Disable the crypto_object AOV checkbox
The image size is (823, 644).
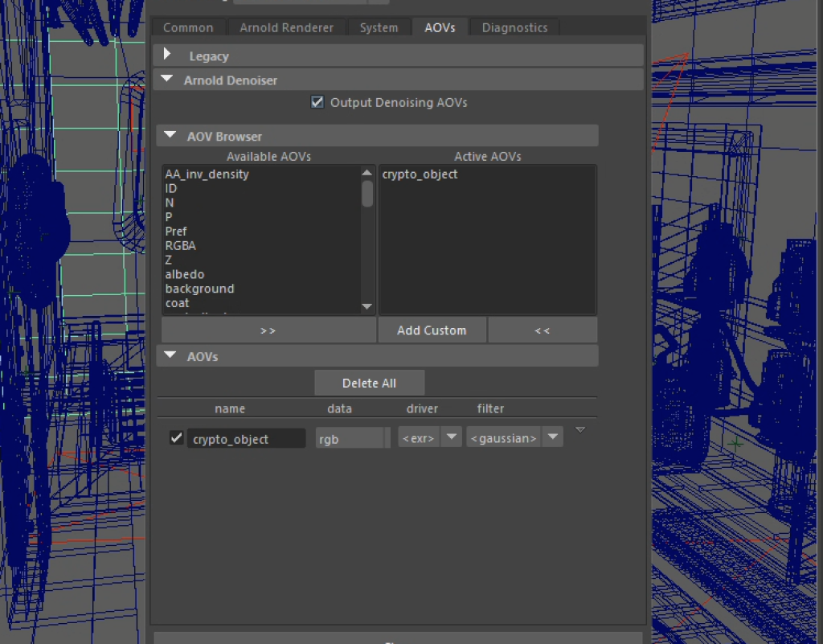pyautogui.click(x=177, y=438)
